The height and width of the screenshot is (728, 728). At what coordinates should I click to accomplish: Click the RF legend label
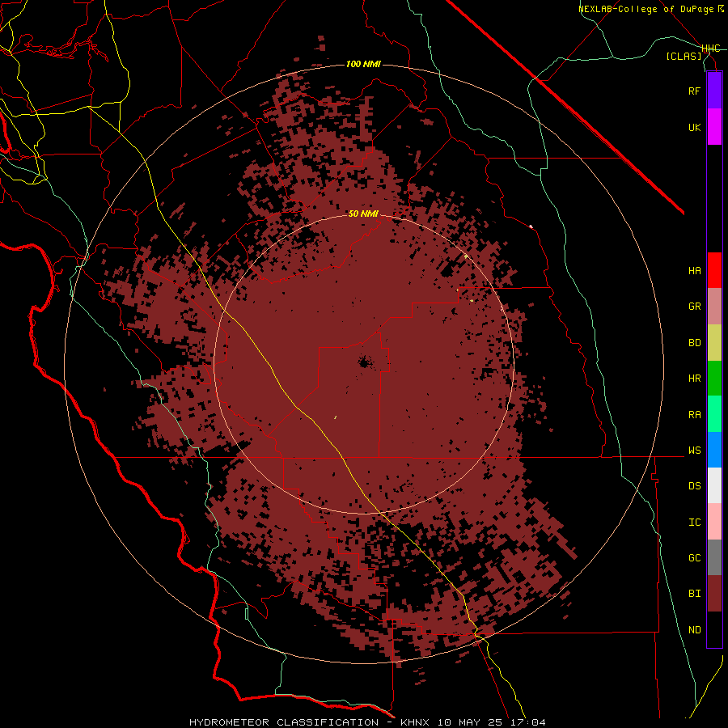[x=694, y=91]
